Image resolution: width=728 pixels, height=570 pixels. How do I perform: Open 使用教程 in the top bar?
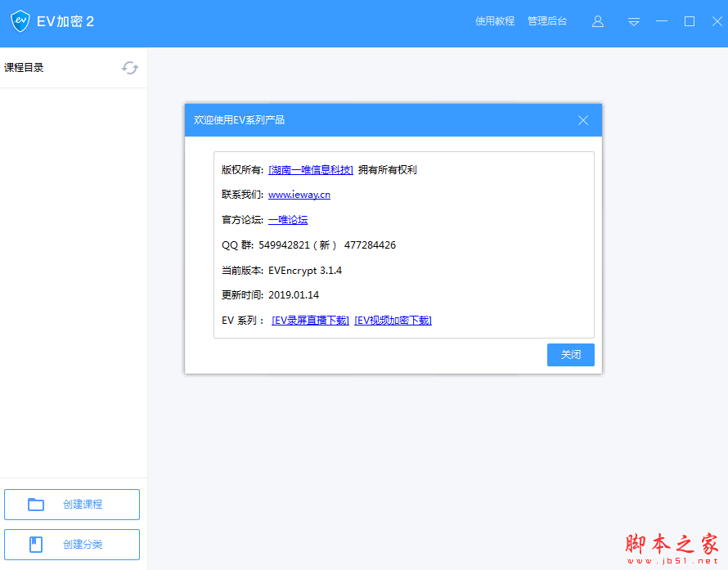pyautogui.click(x=495, y=21)
